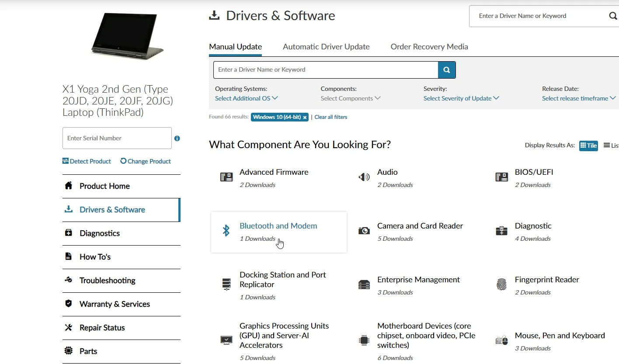This screenshot has height=364, width=619.
Task: Click the Clear all filters link
Action: 331,117
